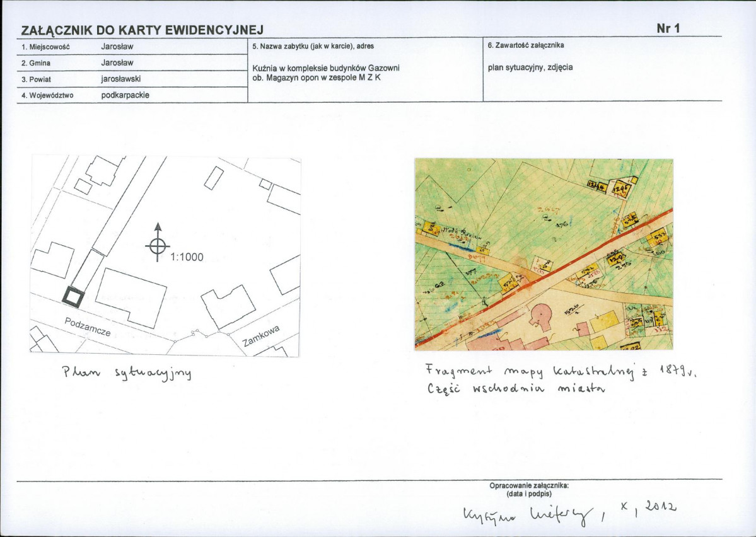Click the attachment content plan sytuacyjny, zdjęcia
This screenshot has width=756, height=537.
point(530,67)
